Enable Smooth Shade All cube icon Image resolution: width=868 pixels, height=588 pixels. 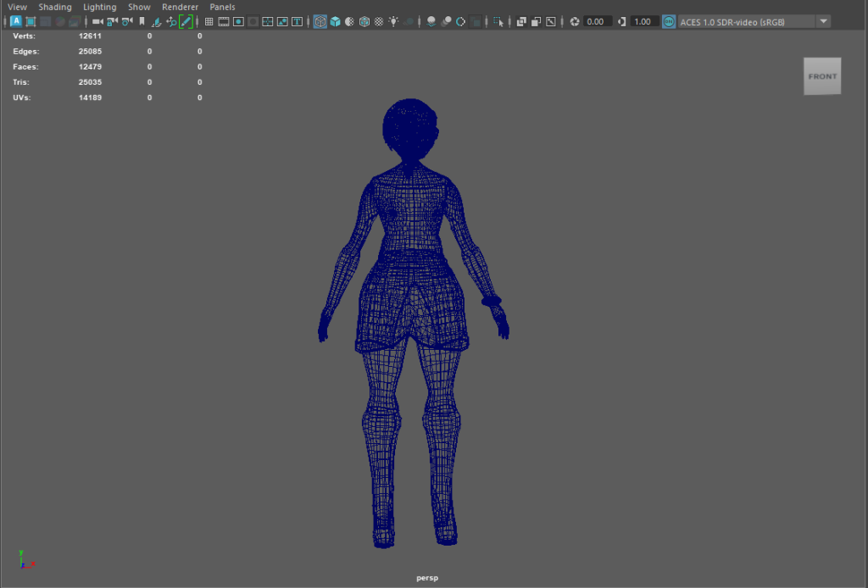point(335,21)
